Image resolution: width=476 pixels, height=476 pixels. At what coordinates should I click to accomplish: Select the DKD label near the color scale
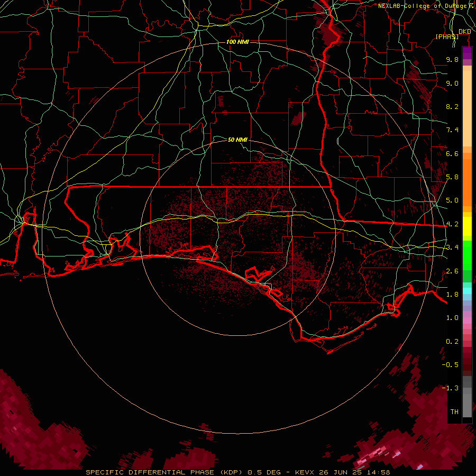465,32
